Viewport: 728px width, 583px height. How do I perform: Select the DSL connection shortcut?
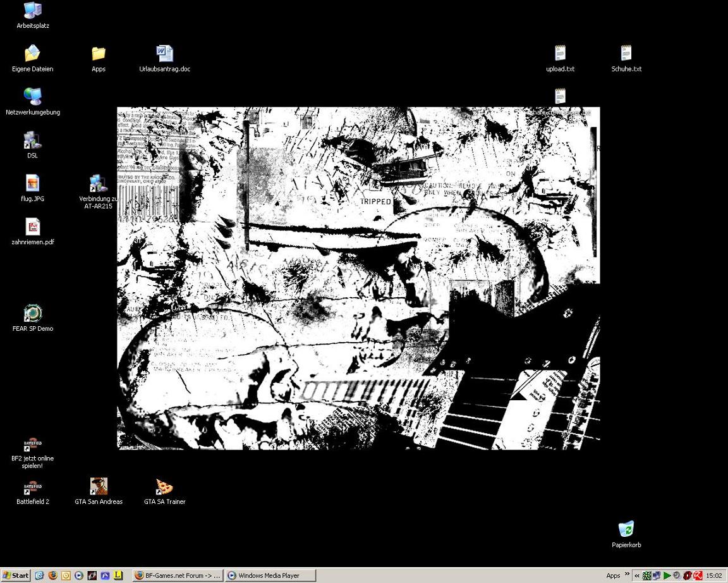32,145
